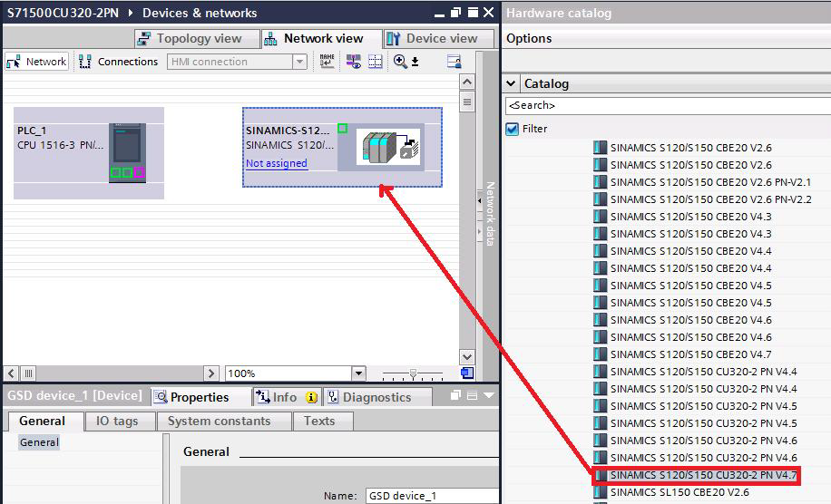Collapse the Catalog section chevron

(x=511, y=83)
